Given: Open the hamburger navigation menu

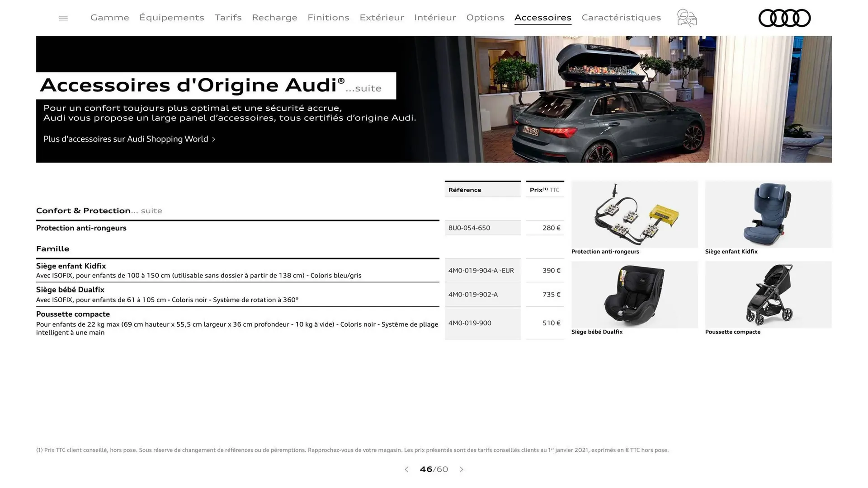Looking at the screenshot, I should pyautogui.click(x=63, y=18).
